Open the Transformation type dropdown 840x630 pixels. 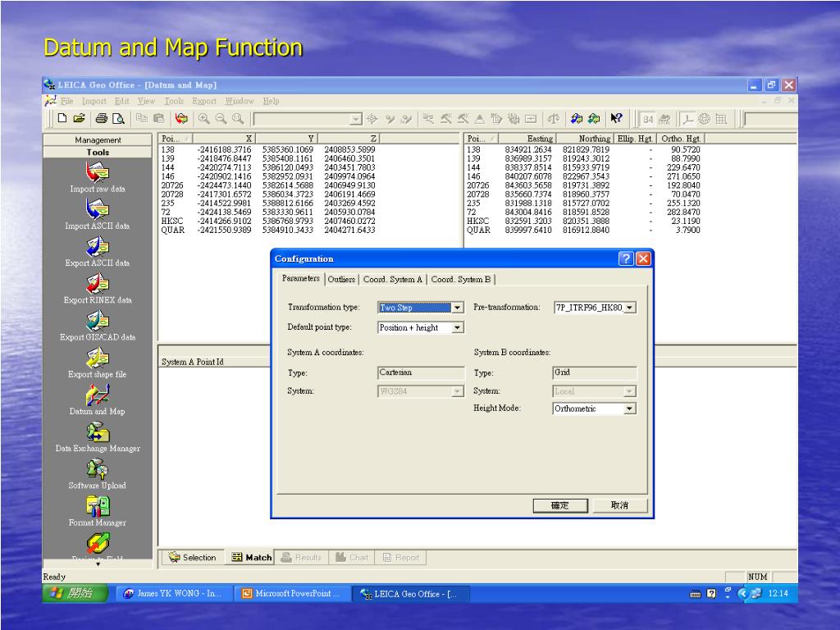click(x=457, y=308)
